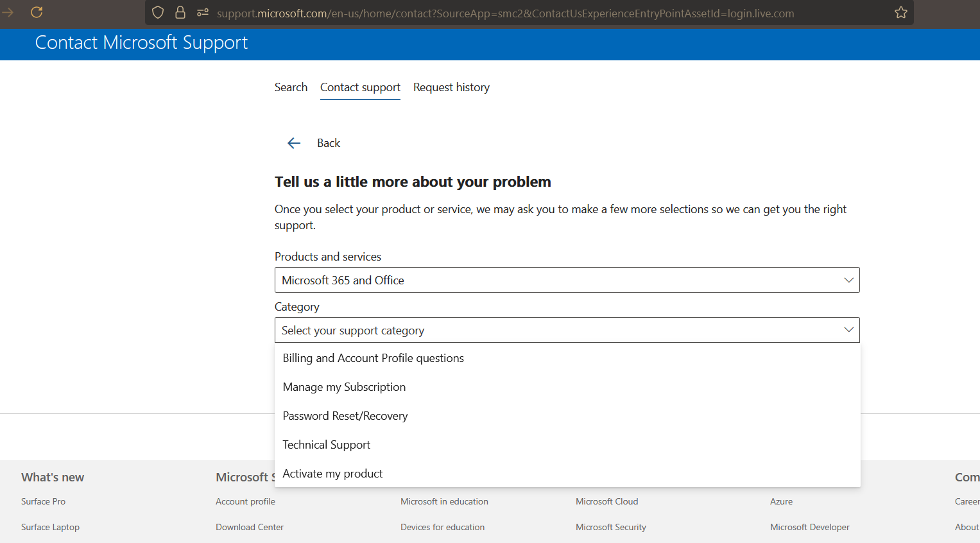Bookmark this page with the star icon

(x=901, y=13)
